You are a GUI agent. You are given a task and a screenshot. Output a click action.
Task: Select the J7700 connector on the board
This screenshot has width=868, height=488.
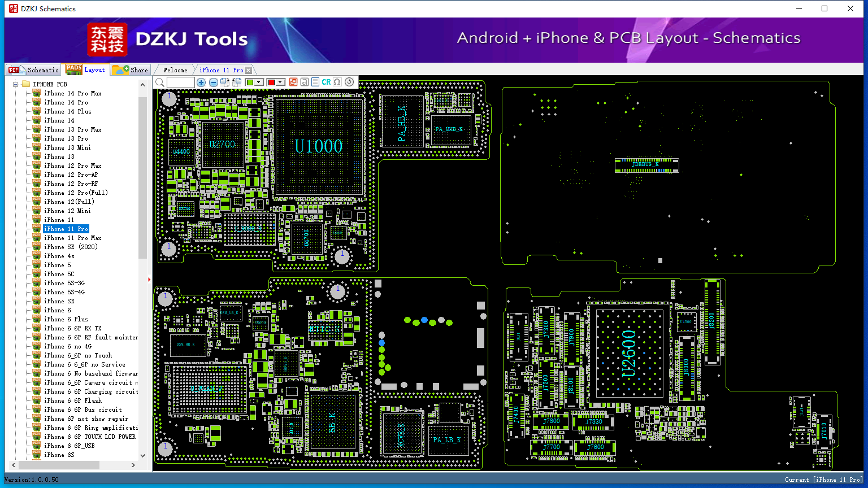[551, 447]
